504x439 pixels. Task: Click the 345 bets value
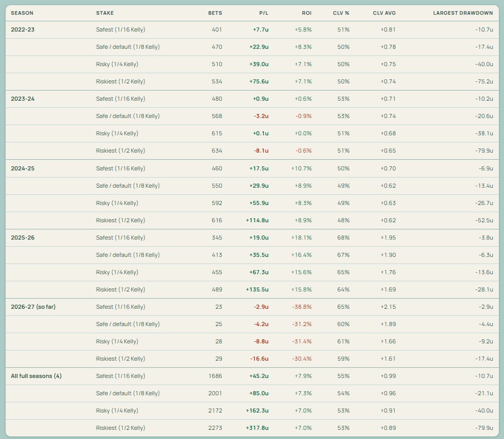[x=217, y=238]
